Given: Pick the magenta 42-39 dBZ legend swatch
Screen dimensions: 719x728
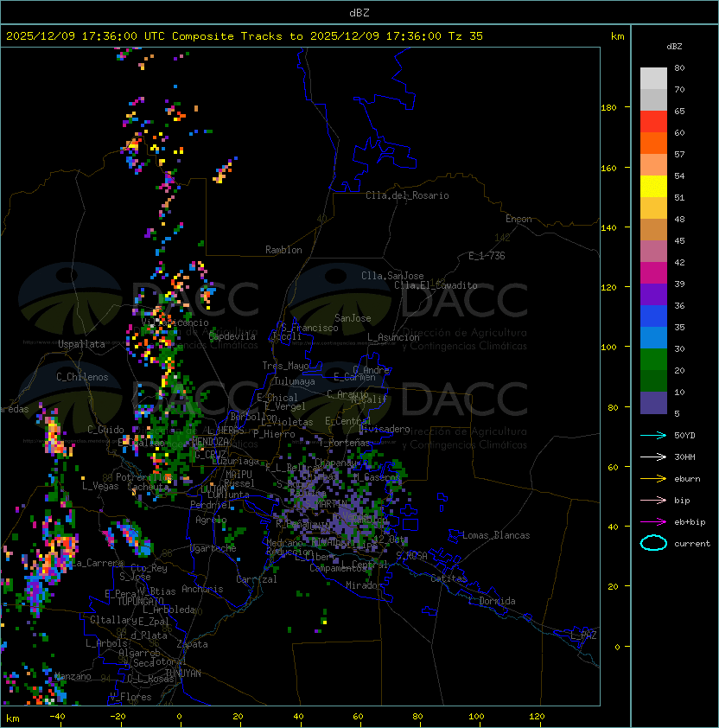Looking at the screenshot, I should pyautogui.click(x=653, y=273).
